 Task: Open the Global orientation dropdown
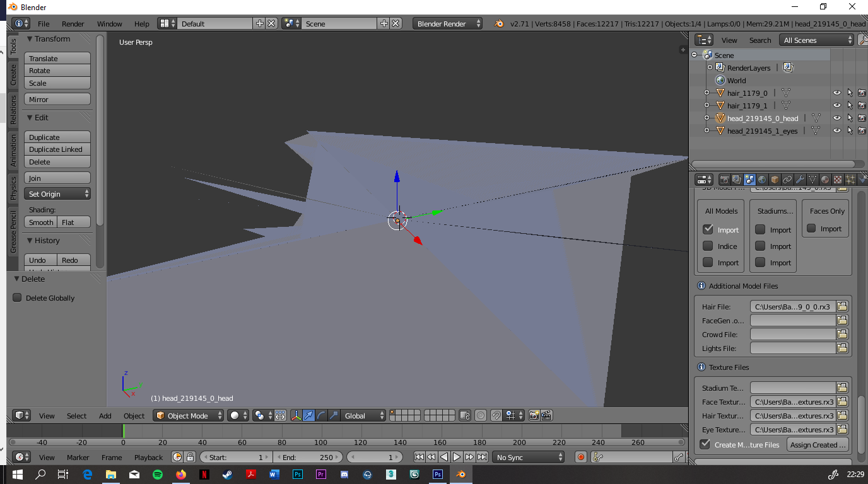pos(364,415)
